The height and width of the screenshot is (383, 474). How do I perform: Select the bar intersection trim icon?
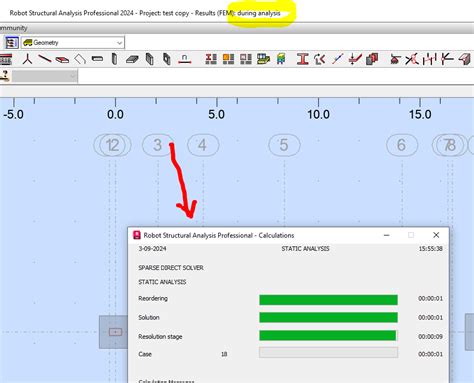[x=412, y=59]
